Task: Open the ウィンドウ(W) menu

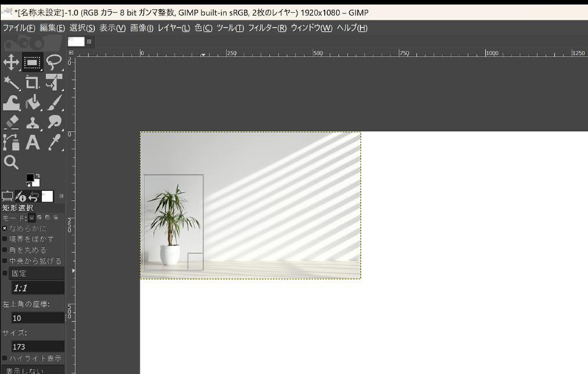Action: click(x=312, y=28)
